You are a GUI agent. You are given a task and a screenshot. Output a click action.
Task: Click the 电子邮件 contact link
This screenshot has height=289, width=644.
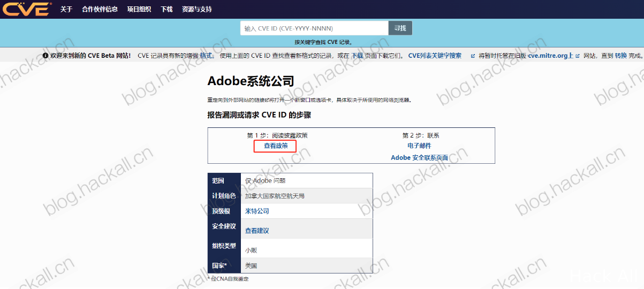[419, 146]
